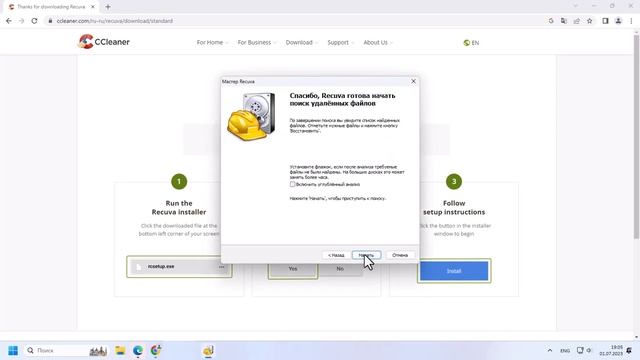Show hidden system tray icons
The width and height of the screenshot is (640, 360).
click(550, 351)
